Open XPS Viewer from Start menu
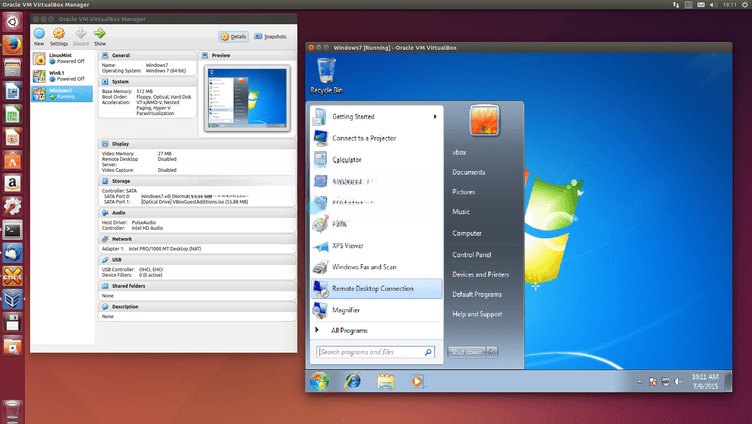Screen dimensions: 752x424 click(x=376, y=246)
